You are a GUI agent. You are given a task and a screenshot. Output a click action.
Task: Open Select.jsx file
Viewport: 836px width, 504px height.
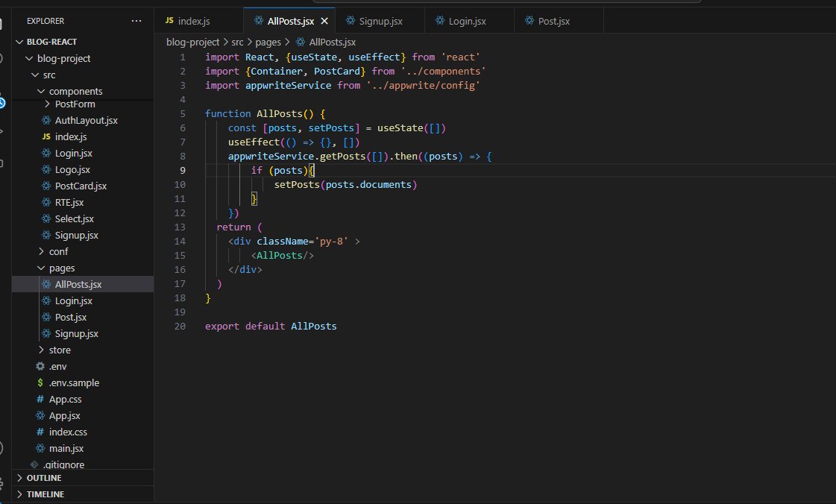click(83, 219)
